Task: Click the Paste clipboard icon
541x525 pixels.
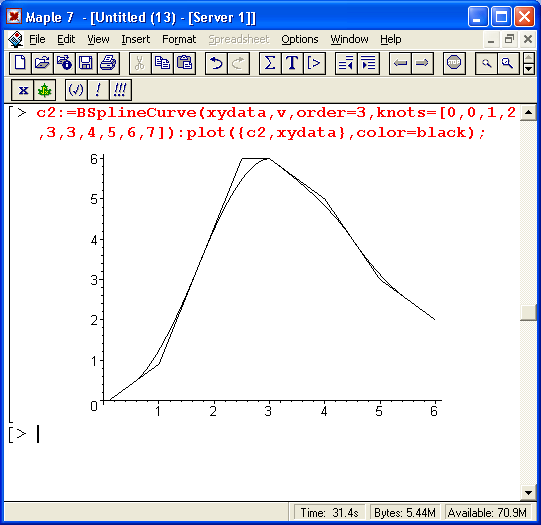Action: [185, 63]
